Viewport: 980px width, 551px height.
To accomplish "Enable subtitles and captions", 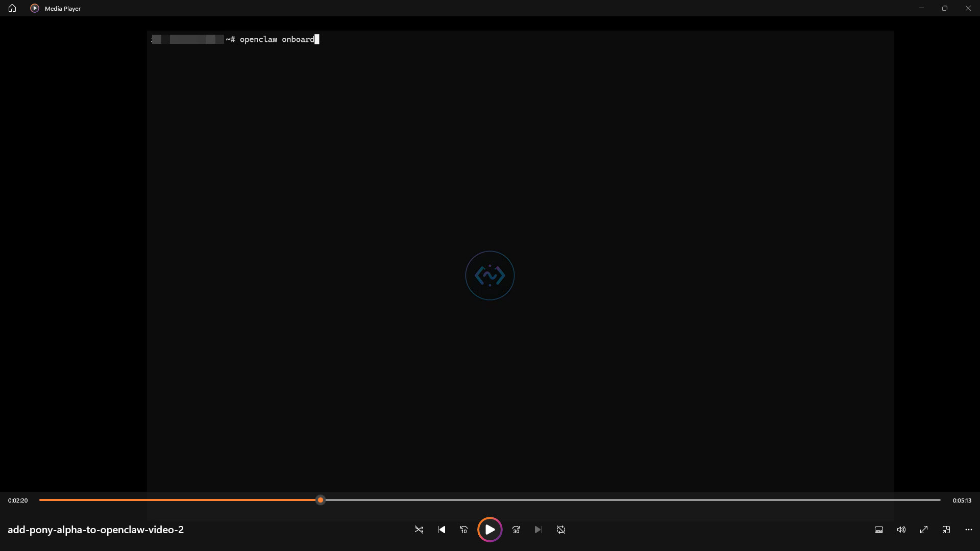I will tap(878, 530).
